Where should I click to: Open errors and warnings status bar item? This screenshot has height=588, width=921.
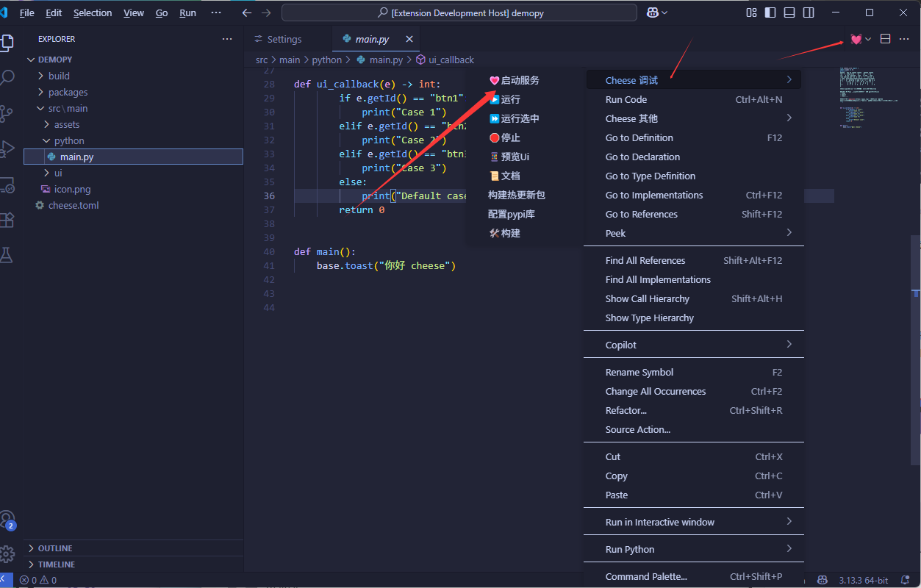click(38, 580)
